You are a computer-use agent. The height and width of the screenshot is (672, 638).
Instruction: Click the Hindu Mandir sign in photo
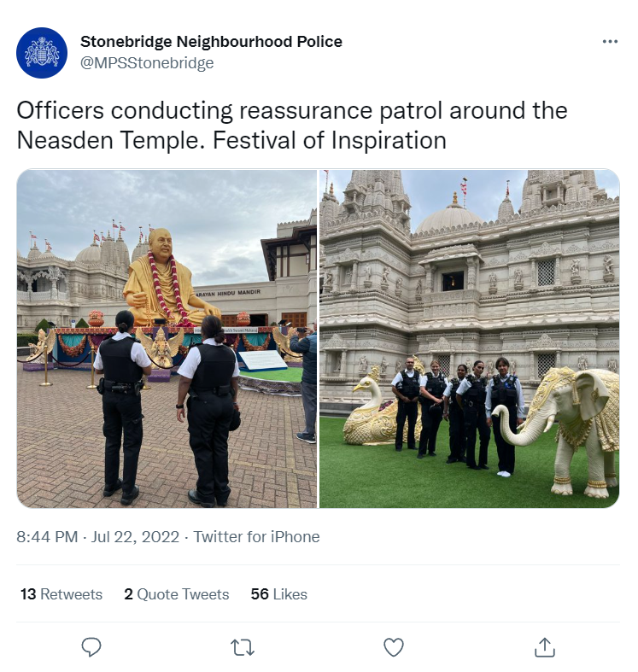(227, 293)
